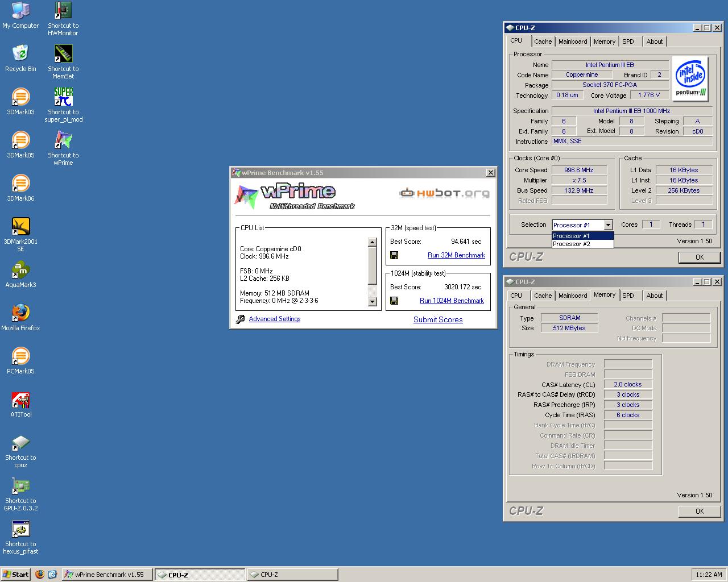Activate the second CPU-Z taskbar button
Viewport: 728px width, 582px height.
tap(292, 575)
